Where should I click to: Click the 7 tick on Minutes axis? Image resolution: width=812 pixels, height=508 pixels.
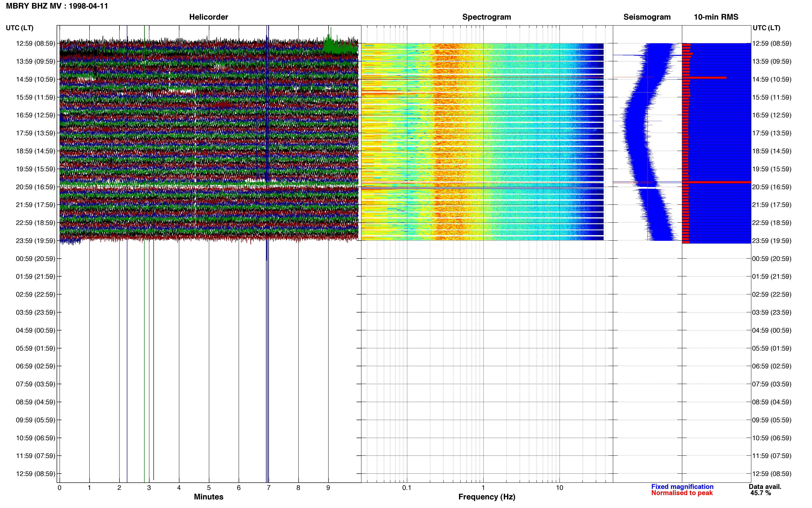pyautogui.click(x=269, y=487)
